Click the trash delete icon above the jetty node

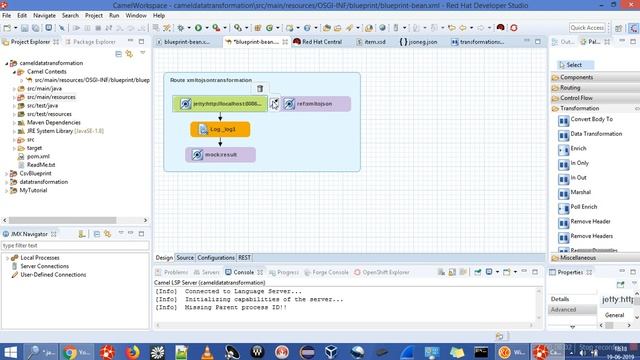pyautogui.click(x=260, y=89)
